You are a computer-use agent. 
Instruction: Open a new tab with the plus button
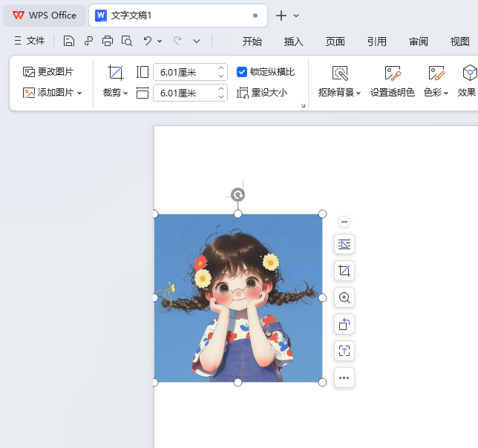pos(281,16)
